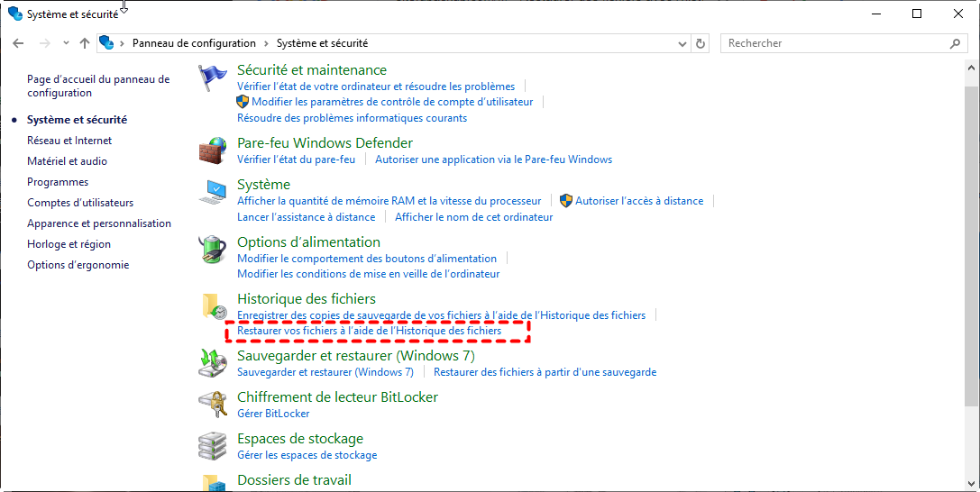Click Modifier les conditions de mise en veille

pyautogui.click(x=368, y=274)
